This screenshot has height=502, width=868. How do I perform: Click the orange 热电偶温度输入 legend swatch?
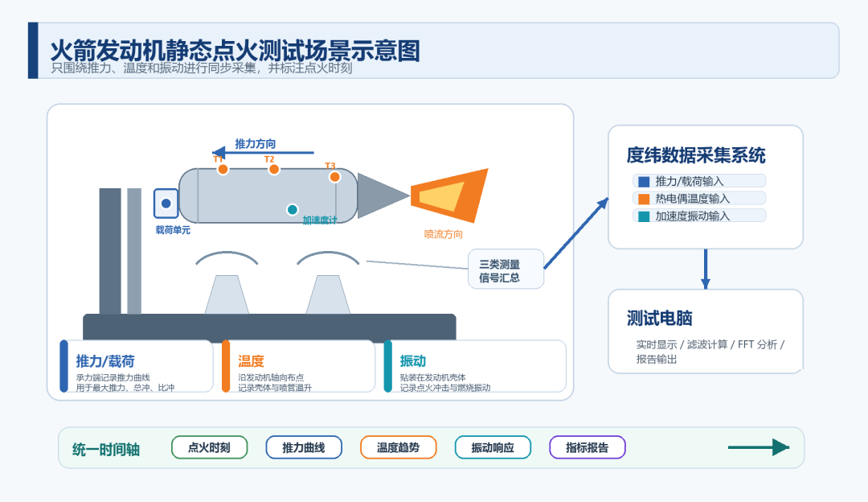point(644,199)
